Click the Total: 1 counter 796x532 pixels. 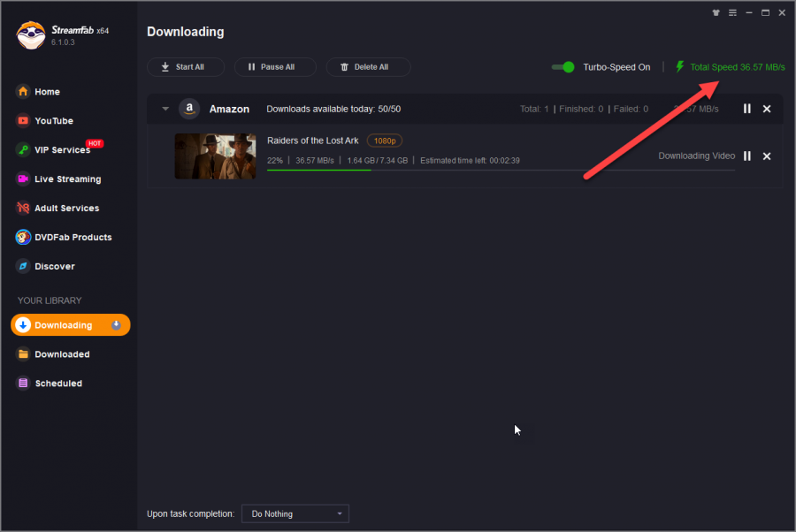pyautogui.click(x=534, y=109)
